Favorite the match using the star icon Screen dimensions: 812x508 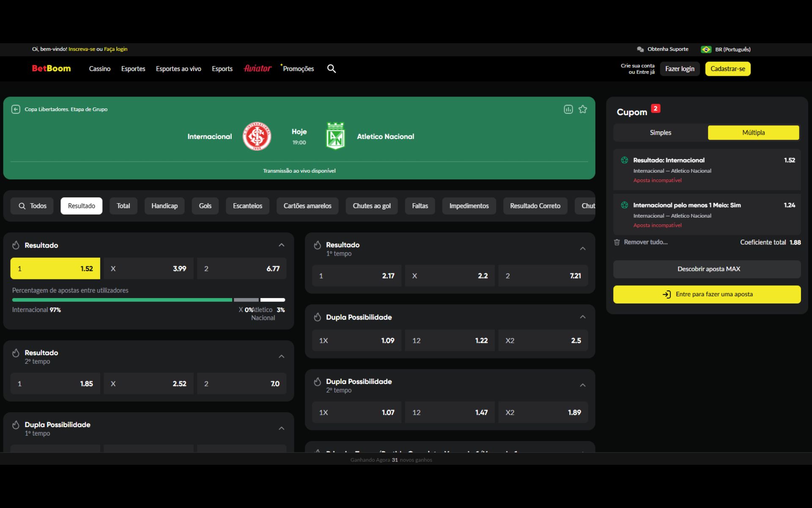point(583,109)
